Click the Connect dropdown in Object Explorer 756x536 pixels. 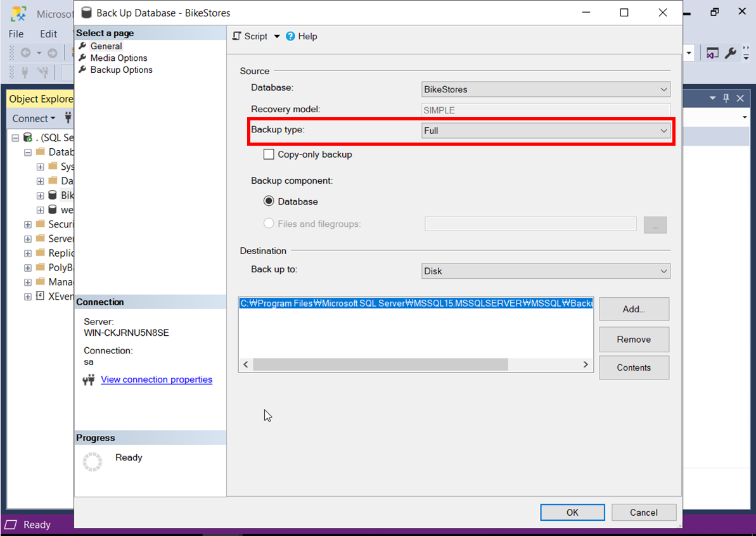pyautogui.click(x=34, y=118)
